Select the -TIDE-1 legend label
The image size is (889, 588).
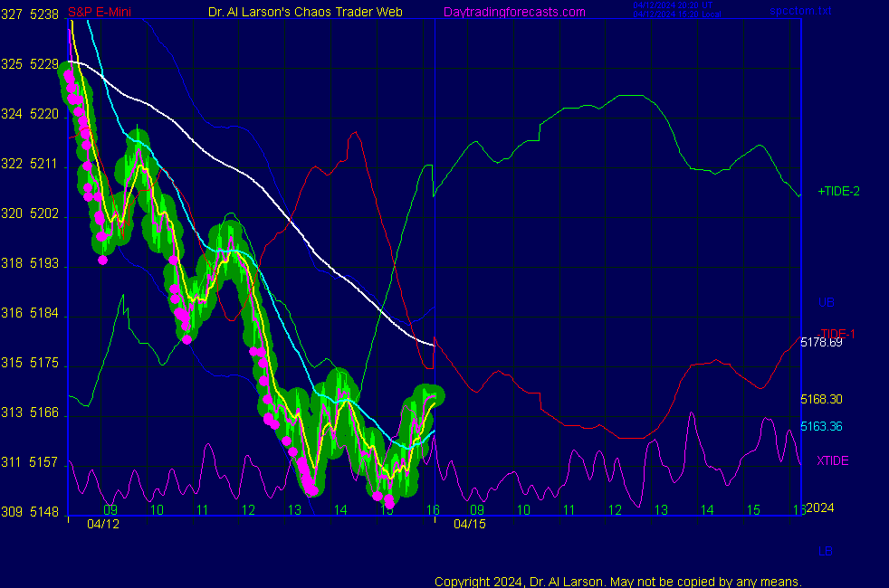[837, 334]
